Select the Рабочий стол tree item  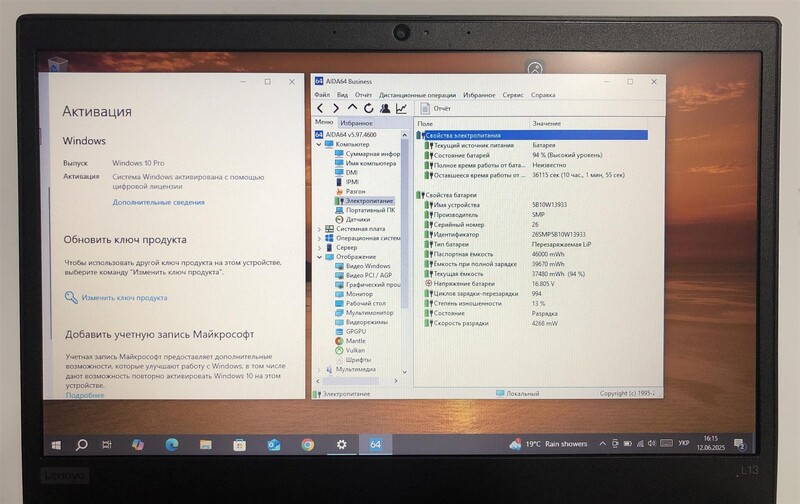coord(360,303)
